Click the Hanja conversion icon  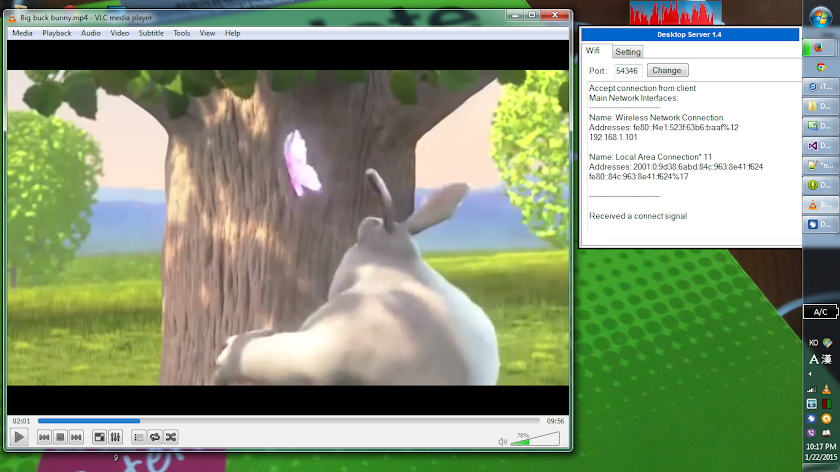tap(827, 359)
